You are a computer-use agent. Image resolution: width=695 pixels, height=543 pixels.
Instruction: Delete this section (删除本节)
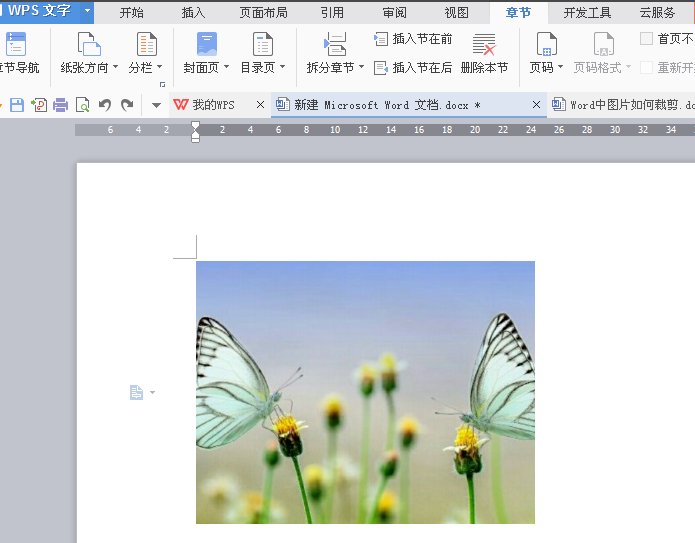tap(484, 52)
